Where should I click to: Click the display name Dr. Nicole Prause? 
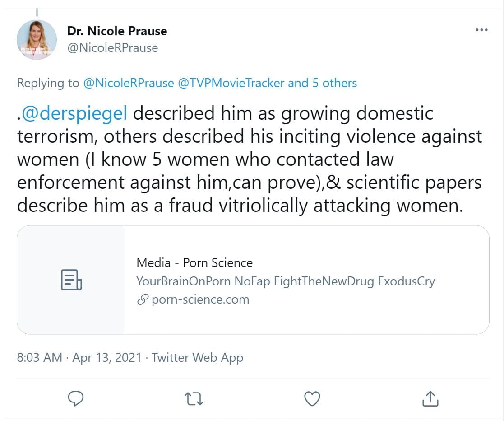click(117, 31)
